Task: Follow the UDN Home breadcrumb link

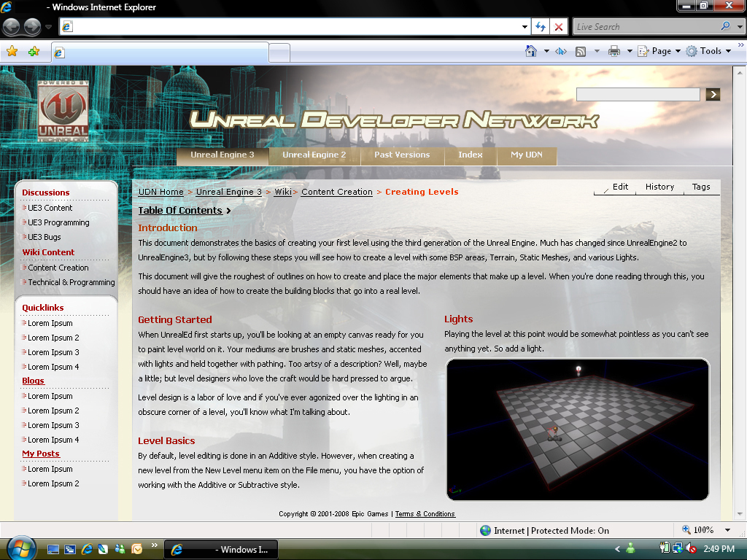Action: click(161, 192)
